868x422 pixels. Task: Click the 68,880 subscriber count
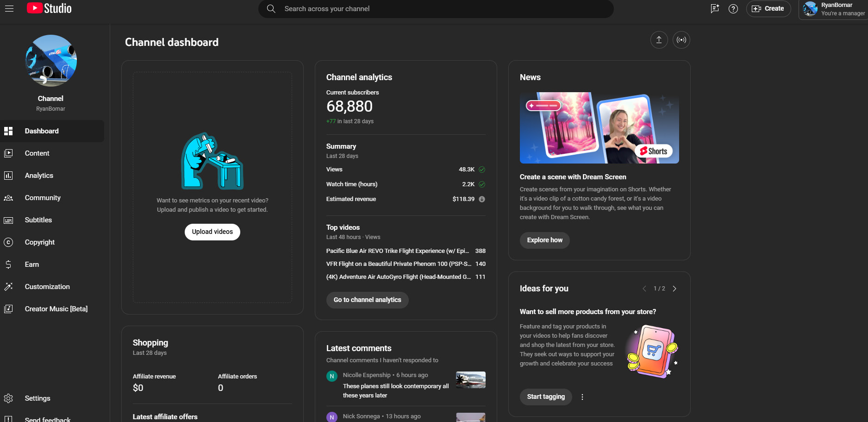(x=350, y=107)
